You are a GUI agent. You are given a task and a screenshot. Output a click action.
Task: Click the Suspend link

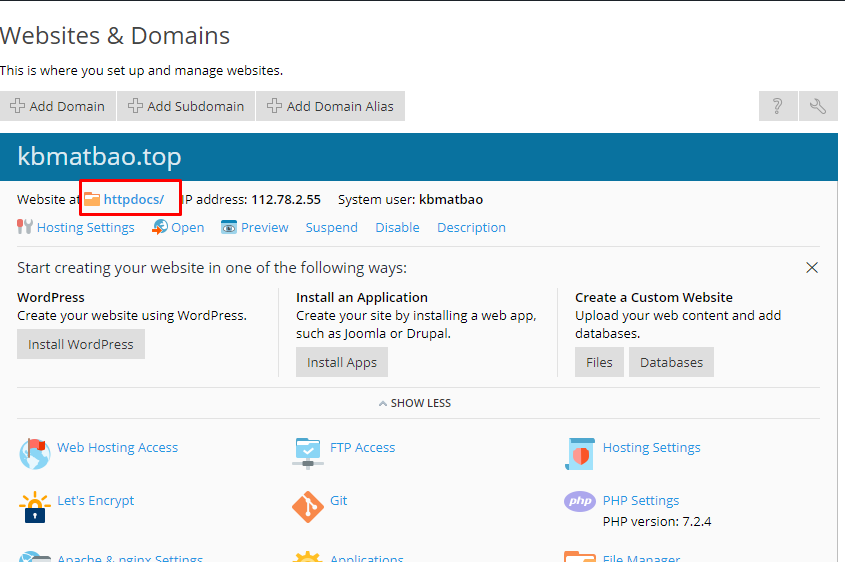(331, 227)
